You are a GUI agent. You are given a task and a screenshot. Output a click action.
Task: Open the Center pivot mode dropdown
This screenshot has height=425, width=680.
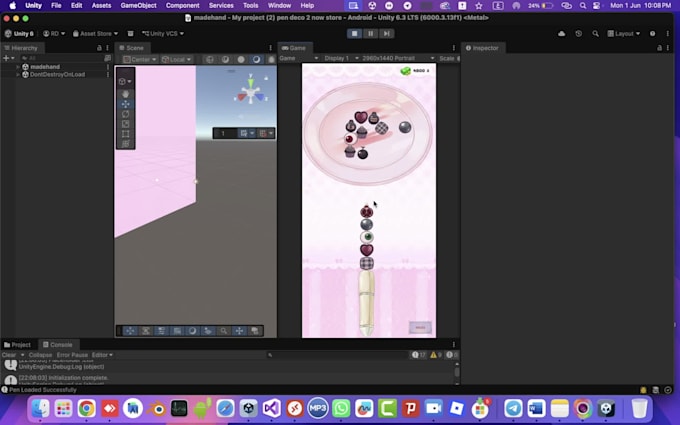pyautogui.click(x=140, y=59)
